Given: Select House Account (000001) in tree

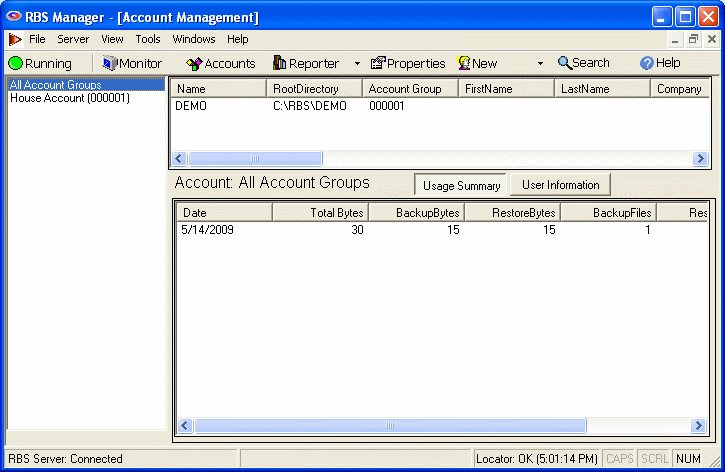Looking at the screenshot, I should [x=70, y=98].
